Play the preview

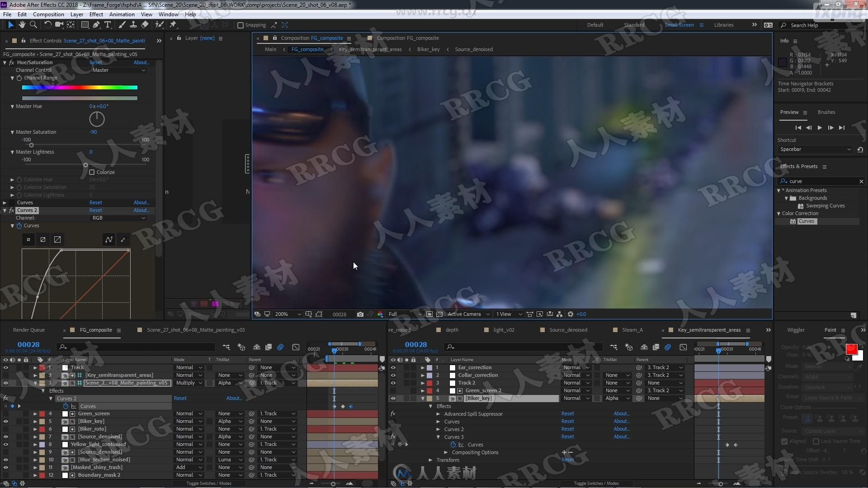pos(820,128)
